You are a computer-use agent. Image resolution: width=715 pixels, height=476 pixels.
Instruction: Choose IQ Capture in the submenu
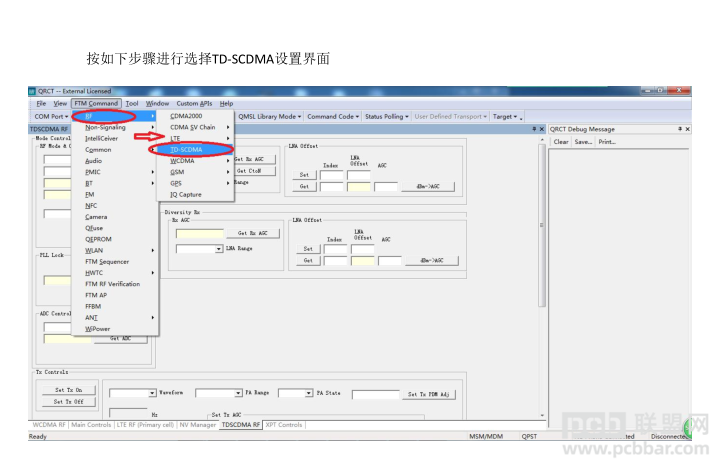pos(195,194)
